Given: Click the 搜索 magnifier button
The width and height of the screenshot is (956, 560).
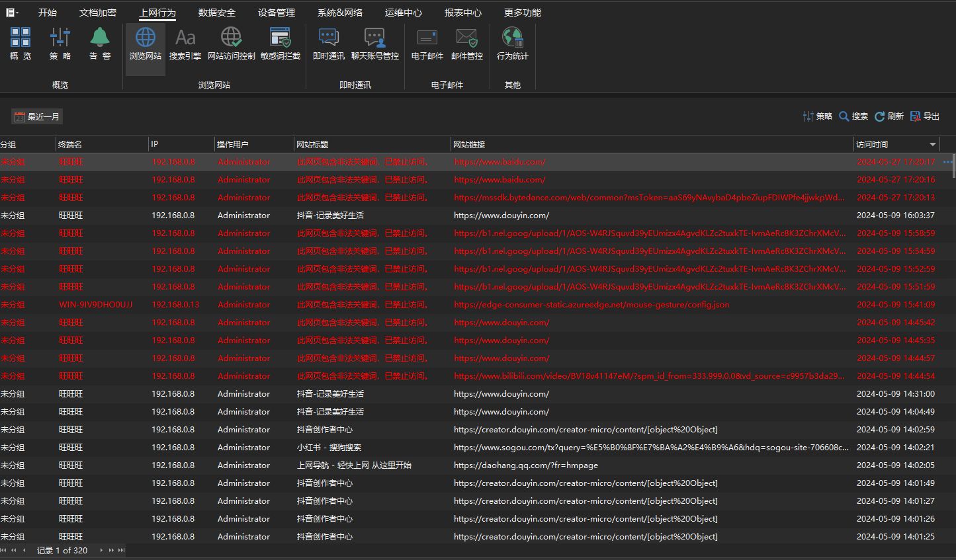Looking at the screenshot, I should point(853,116).
